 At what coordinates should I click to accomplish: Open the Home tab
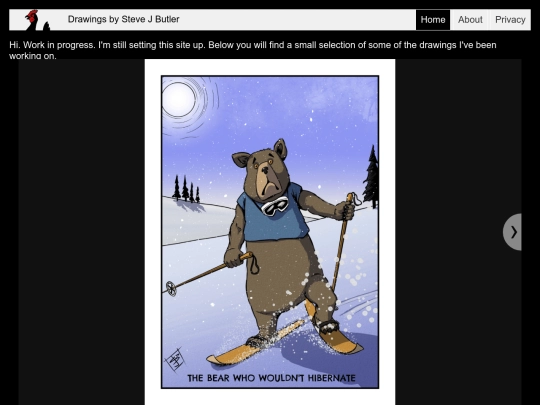(433, 20)
